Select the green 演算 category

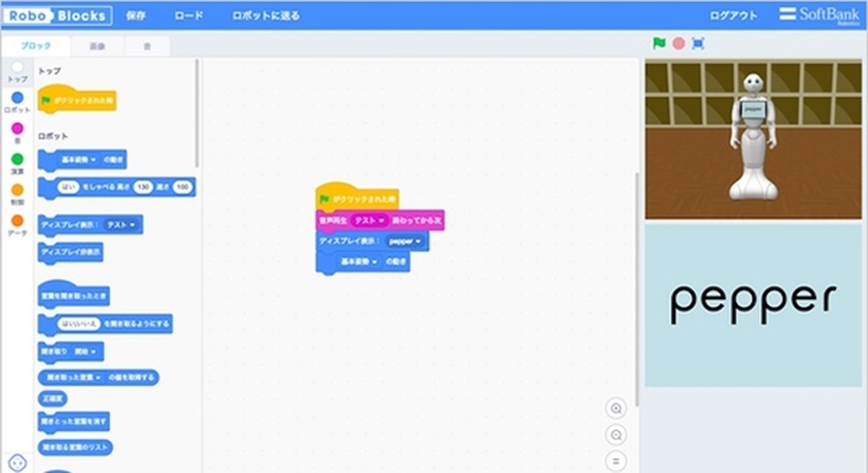point(17,159)
